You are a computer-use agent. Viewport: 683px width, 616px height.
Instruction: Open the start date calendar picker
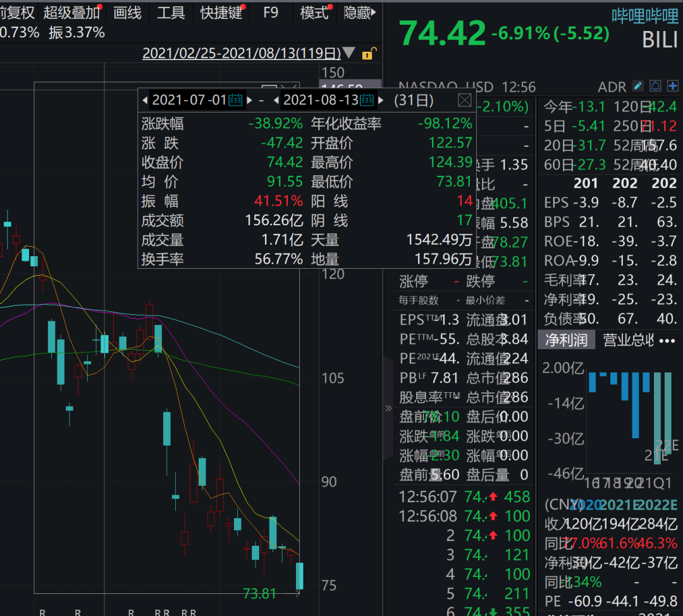coord(235,100)
